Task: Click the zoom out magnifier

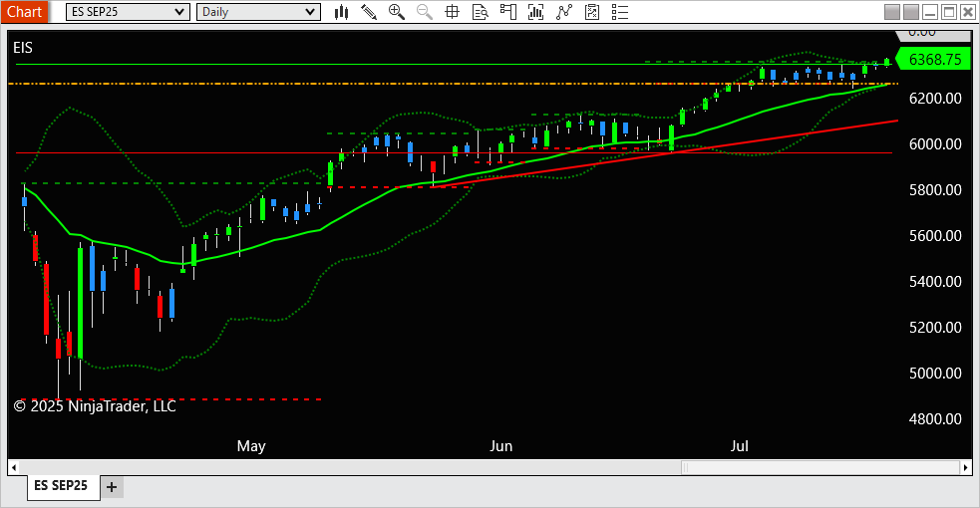Action: pyautogui.click(x=425, y=12)
